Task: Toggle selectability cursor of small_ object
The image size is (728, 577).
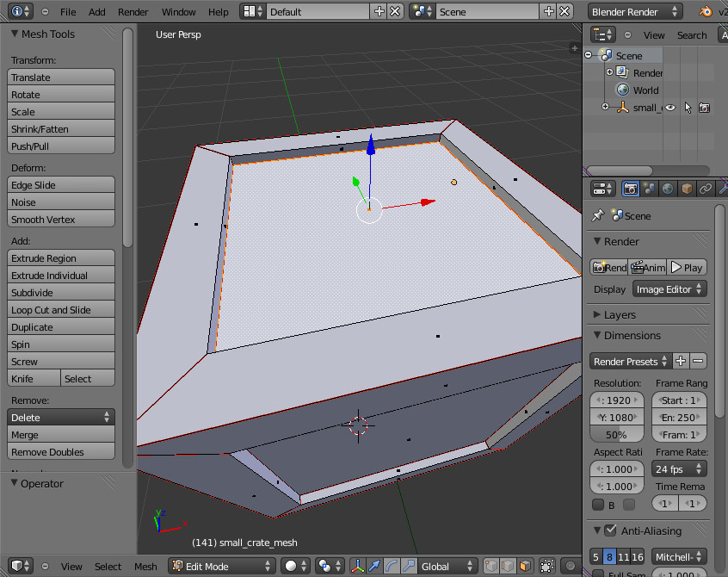Action: click(688, 108)
